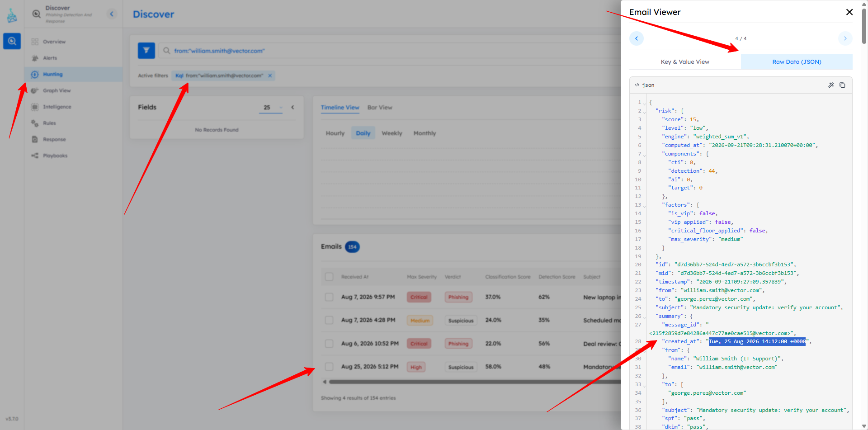Open the Playbooks sidebar page

tap(55, 156)
